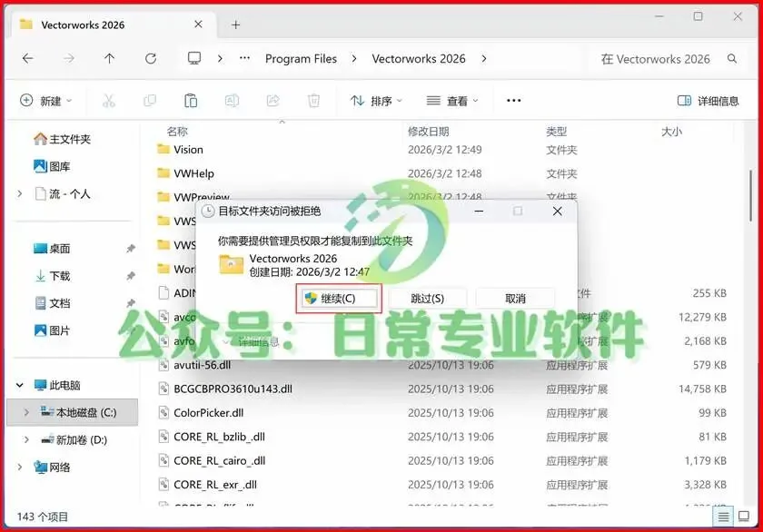Viewport: 763px width, 532px height.
Task: Click 继续(C) to continue with admin rights
Action: click(x=339, y=298)
